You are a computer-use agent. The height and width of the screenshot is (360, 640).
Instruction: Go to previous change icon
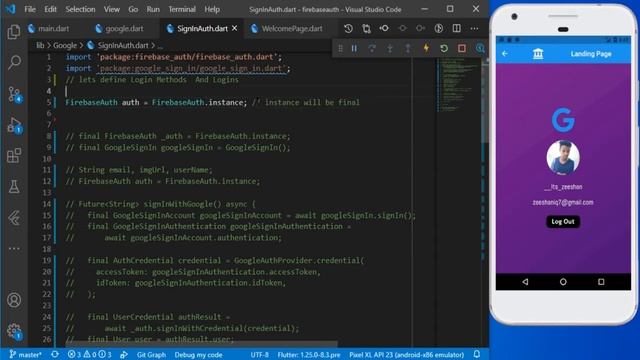point(384,29)
